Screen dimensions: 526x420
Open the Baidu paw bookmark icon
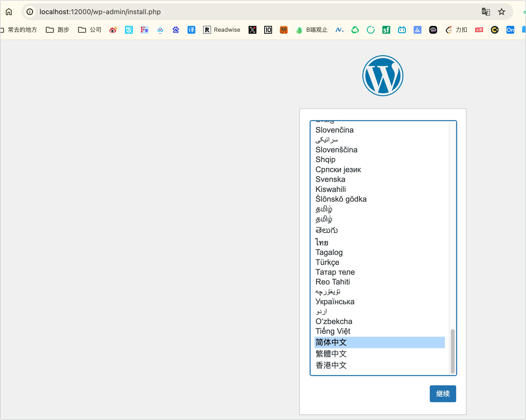tap(176, 30)
